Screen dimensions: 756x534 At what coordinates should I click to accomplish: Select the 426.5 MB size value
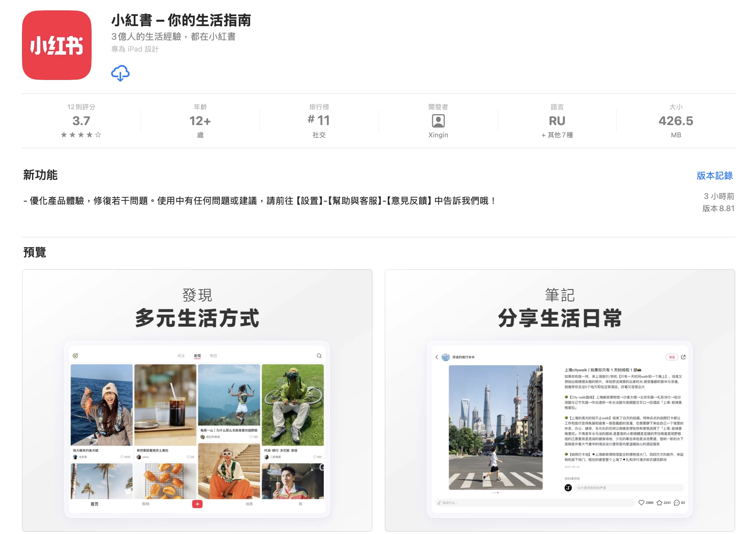(x=676, y=121)
